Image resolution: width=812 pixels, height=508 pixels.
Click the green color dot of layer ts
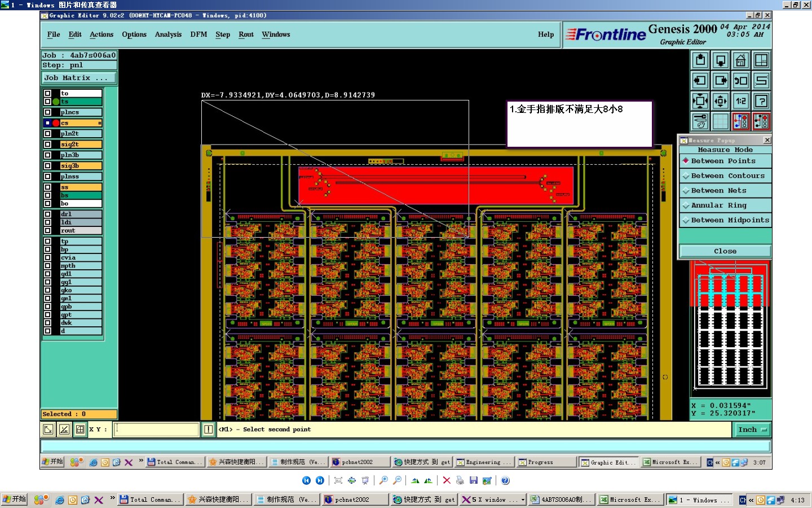pyautogui.click(x=56, y=102)
